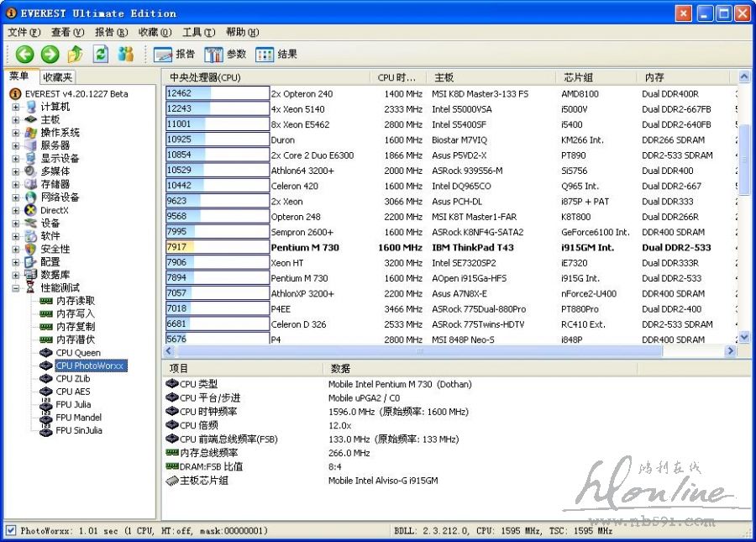Click the Up level folder toolbar icon
The image size is (756, 542).
pyautogui.click(x=75, y=55)
